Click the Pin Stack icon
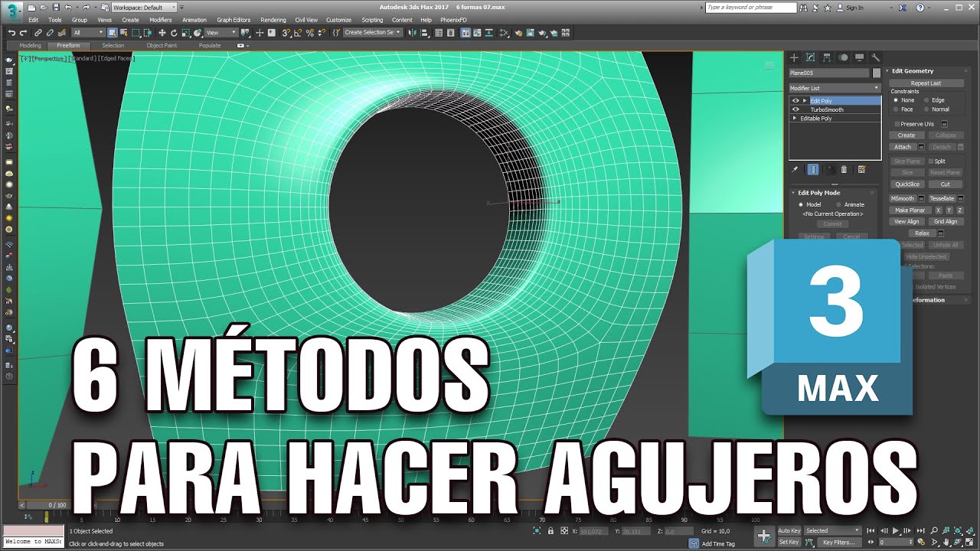 [795, 169]
